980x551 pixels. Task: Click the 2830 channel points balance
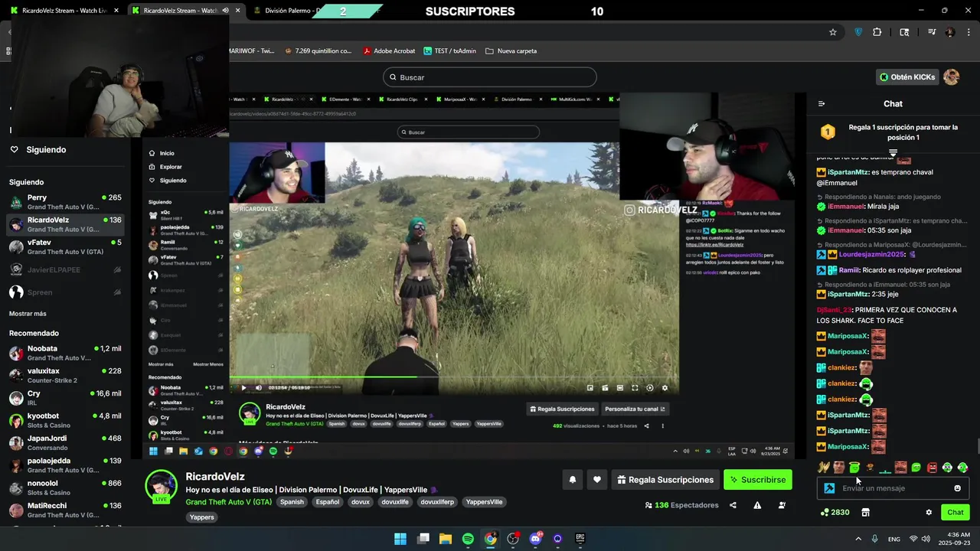click(x=835, y=513)
